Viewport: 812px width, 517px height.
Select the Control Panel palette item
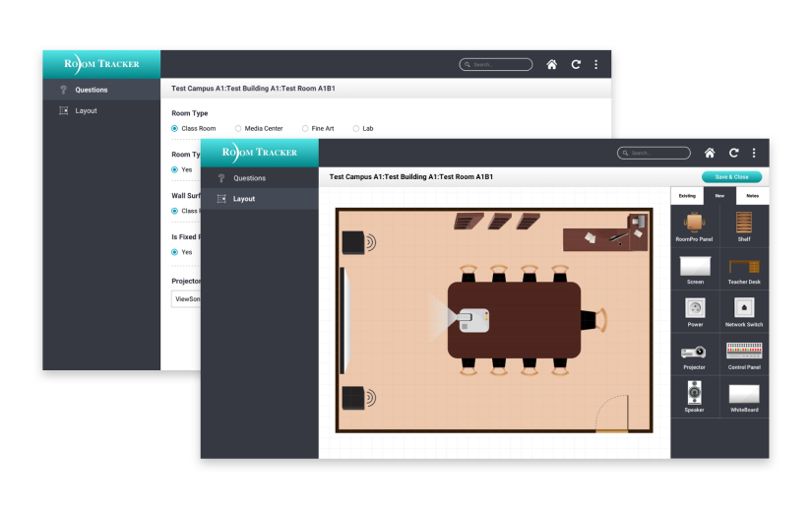coord(744,355)
